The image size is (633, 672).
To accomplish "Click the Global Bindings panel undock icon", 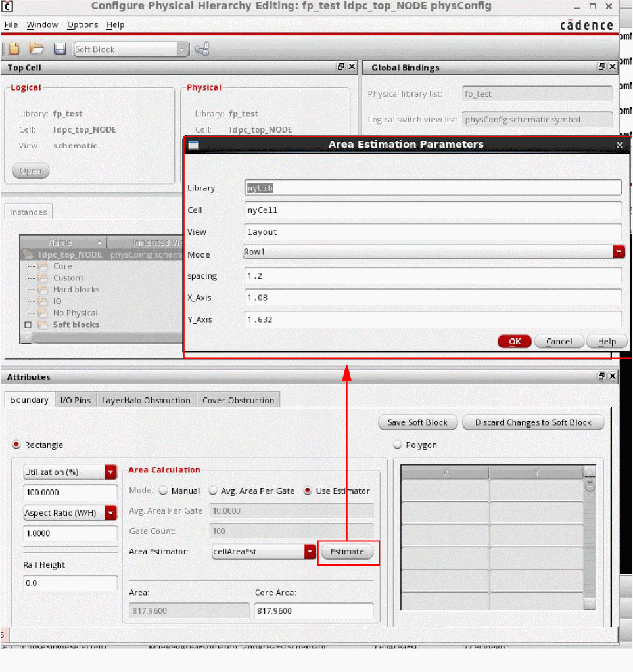I will click(601, 67).
